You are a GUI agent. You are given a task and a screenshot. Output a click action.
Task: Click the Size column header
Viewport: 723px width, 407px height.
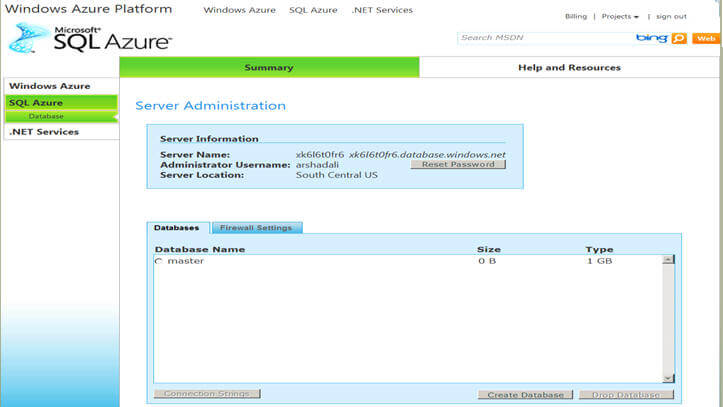489,249
